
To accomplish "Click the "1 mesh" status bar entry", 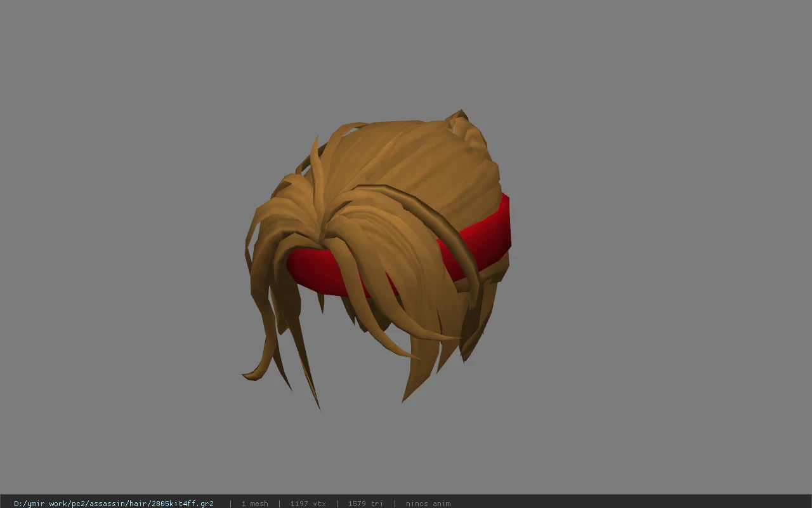I will [254, 504].
